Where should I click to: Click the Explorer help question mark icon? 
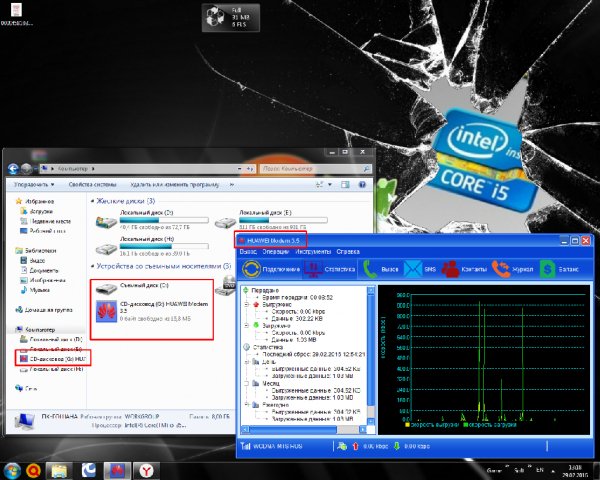[362, 184]
